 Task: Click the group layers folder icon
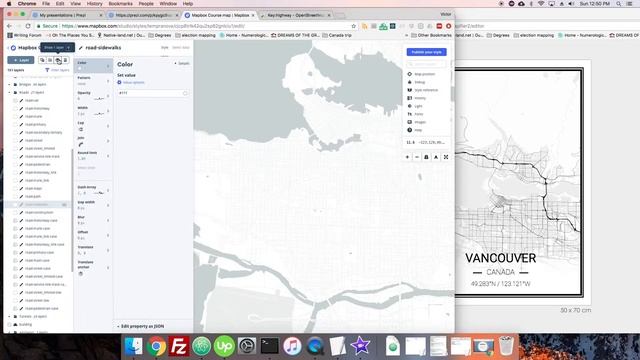pos(50,60)
